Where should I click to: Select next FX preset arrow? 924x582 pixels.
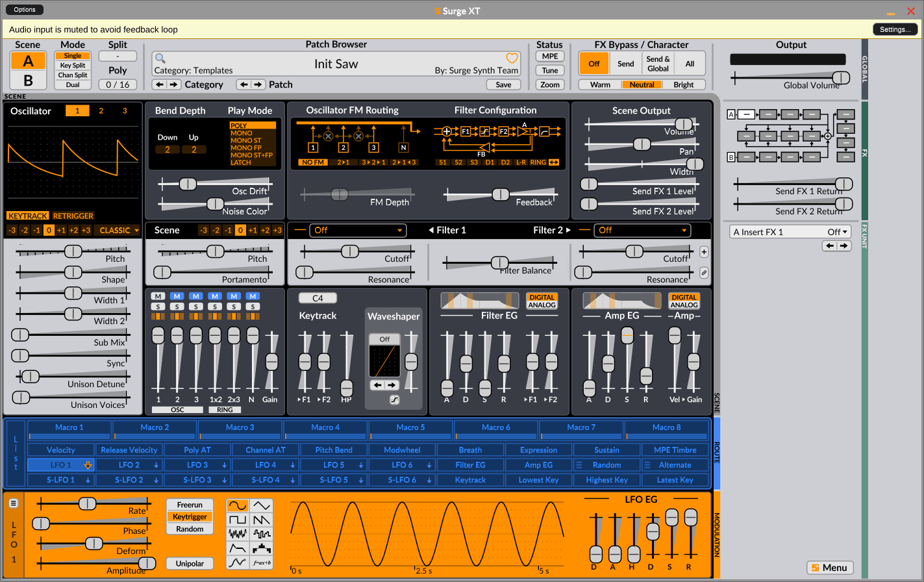coord(843,246)
